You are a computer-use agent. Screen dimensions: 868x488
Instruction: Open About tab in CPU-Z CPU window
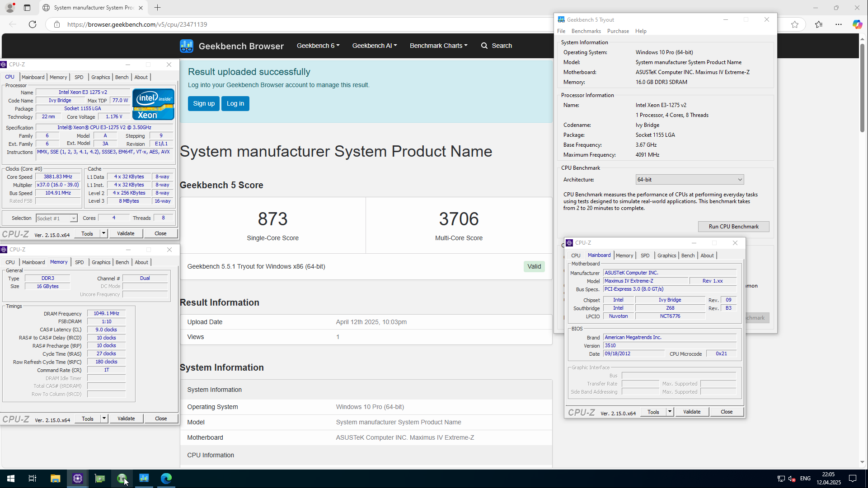[141, 77]
